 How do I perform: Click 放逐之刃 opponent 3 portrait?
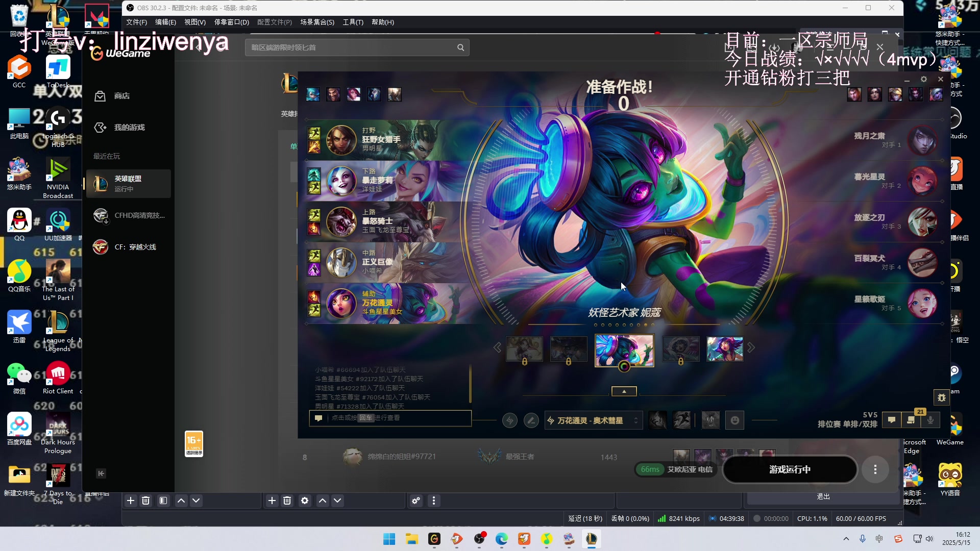[923, 221]
